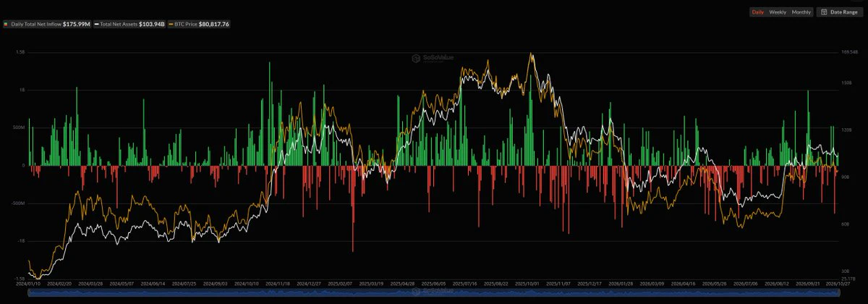
Task: Switch to the Weekly view tab
Action: point(778,12)
